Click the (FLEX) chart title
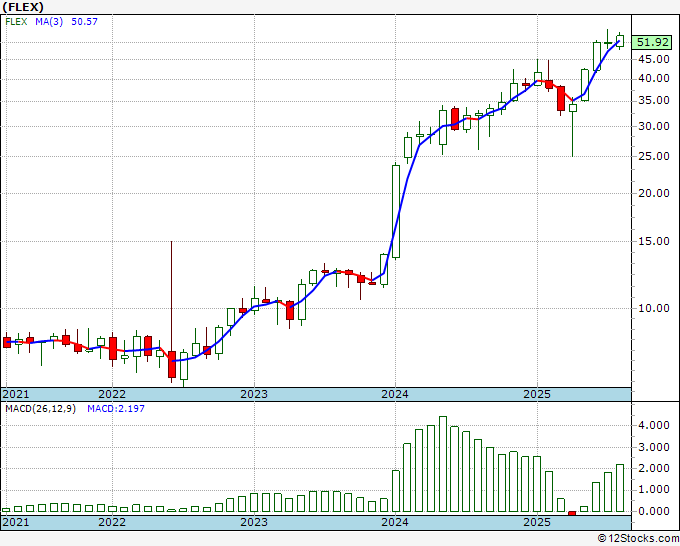 click(x=22, y=7)
